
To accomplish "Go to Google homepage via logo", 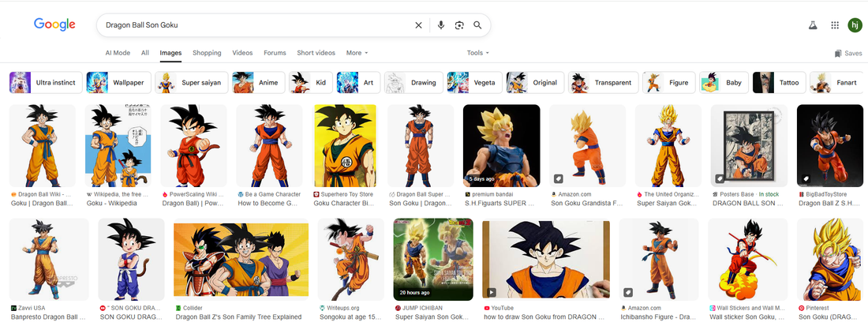I will click(x=54, y=24).
